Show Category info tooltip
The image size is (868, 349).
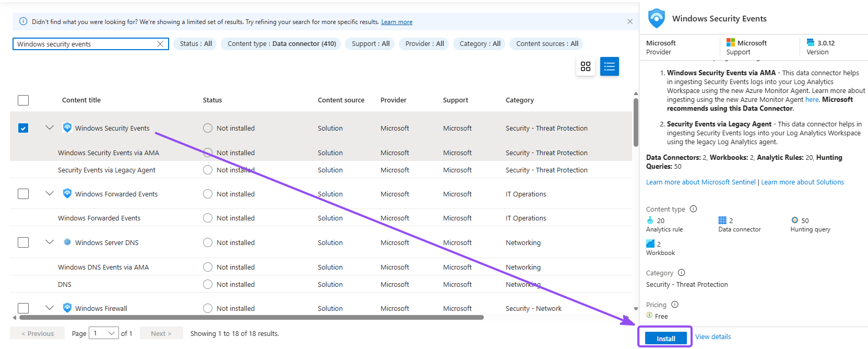point(681,272)
